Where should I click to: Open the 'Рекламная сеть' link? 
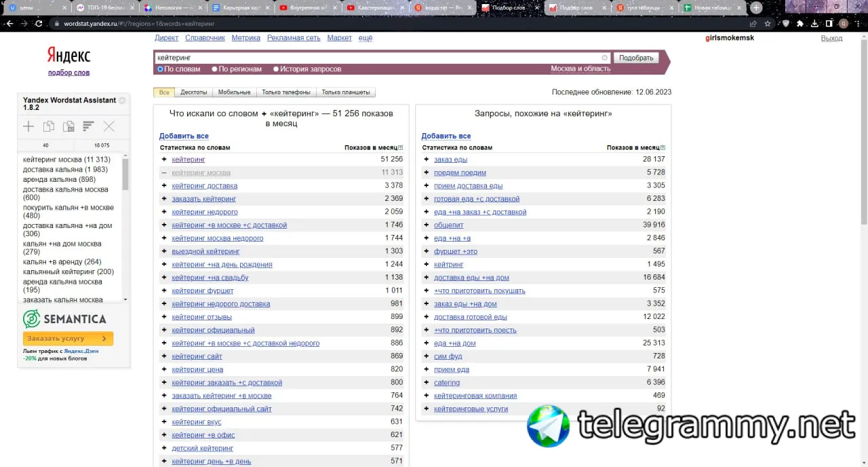(294, 38)
